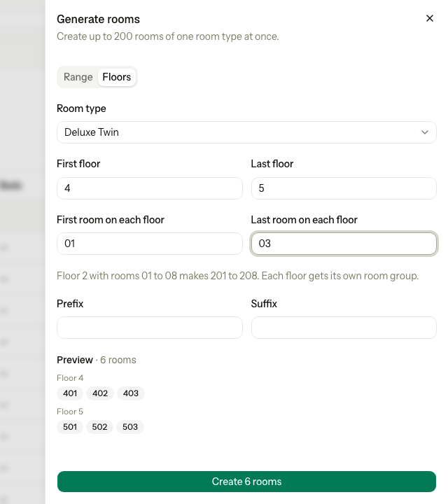Focus the Last floor input

pos(344,188)
